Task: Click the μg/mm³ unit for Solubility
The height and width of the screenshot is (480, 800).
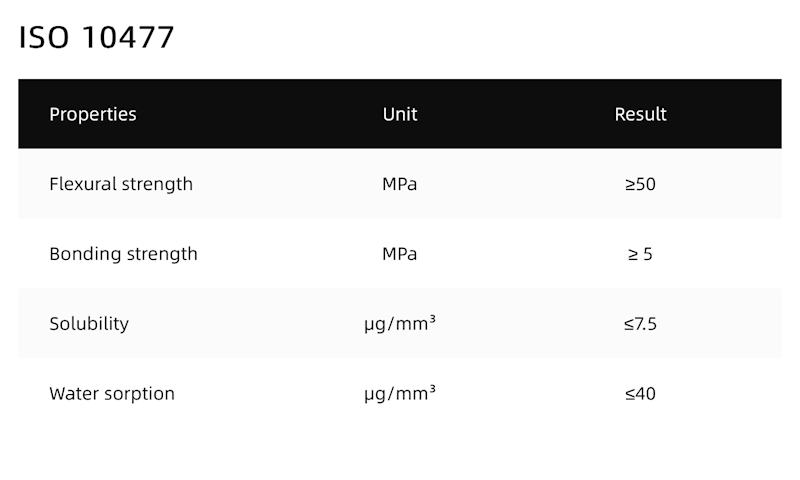Action: (400, 324)
